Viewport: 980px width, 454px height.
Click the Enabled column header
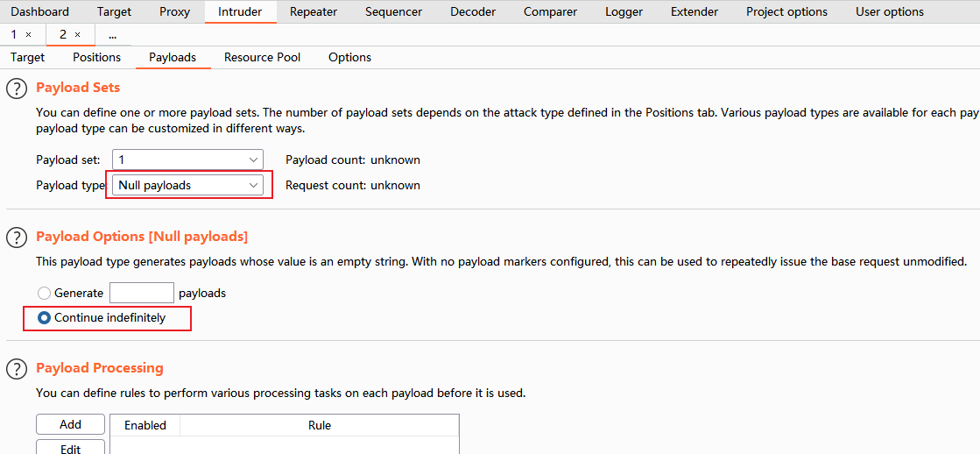(x=145, y=425)
